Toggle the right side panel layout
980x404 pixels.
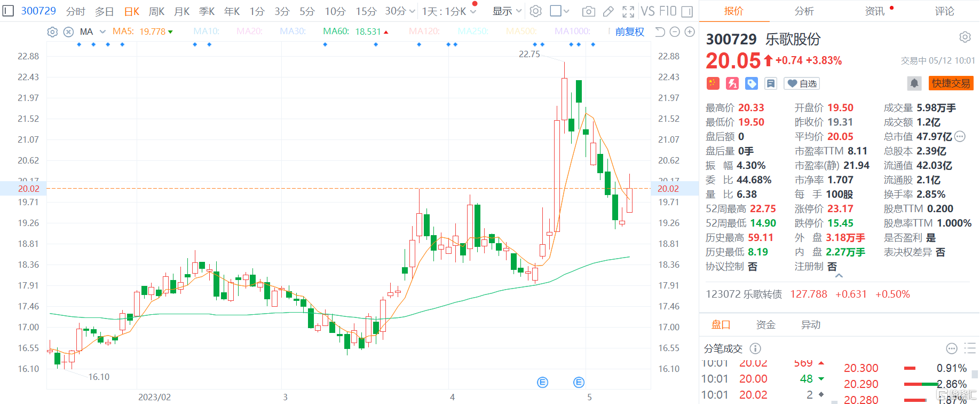pos(687,11)
